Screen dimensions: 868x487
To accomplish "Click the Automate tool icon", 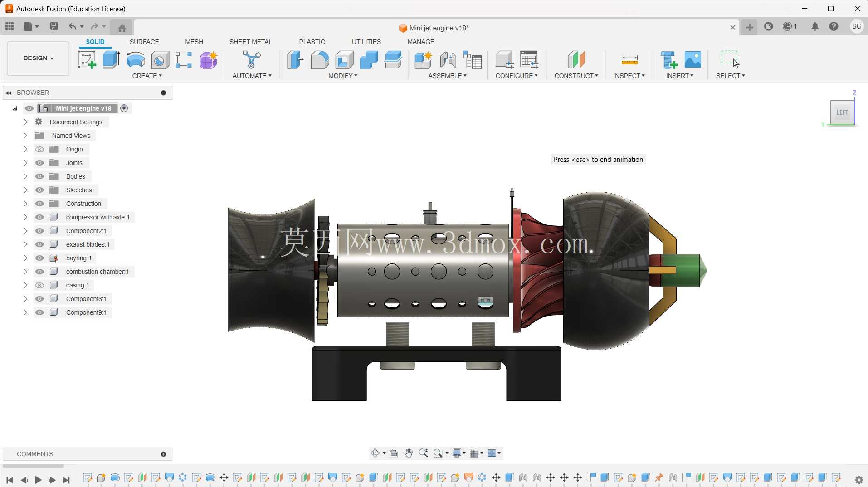I will (252, 59).
